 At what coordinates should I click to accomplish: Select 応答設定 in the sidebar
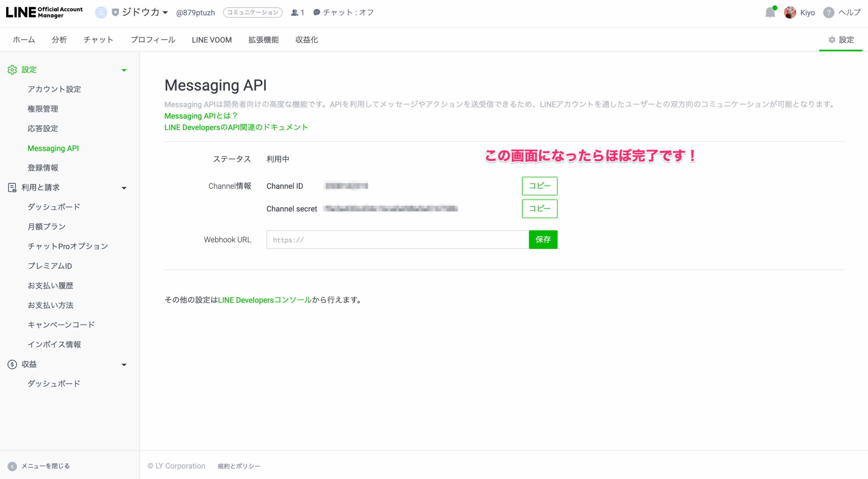43,128
